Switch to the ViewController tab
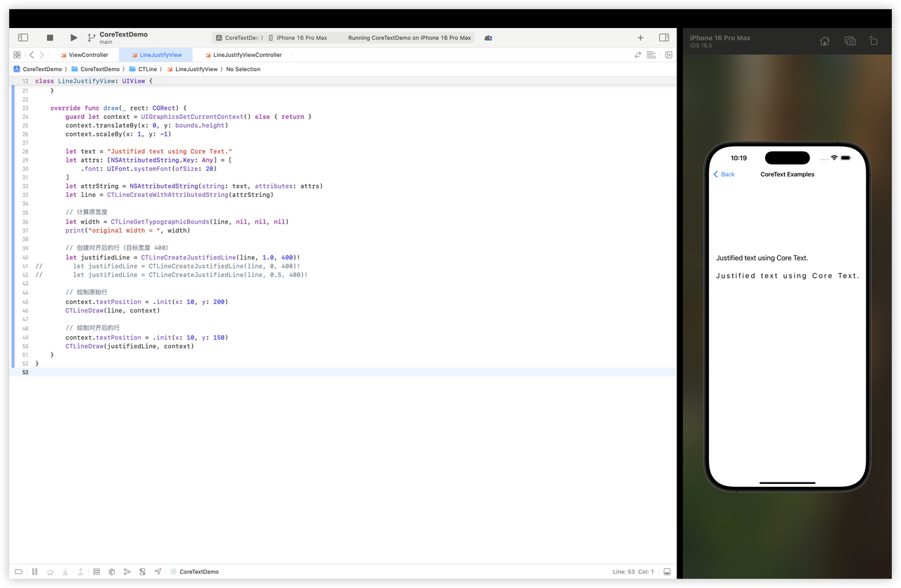The width and height of the screenshot is (901, 588). [84, 55]
